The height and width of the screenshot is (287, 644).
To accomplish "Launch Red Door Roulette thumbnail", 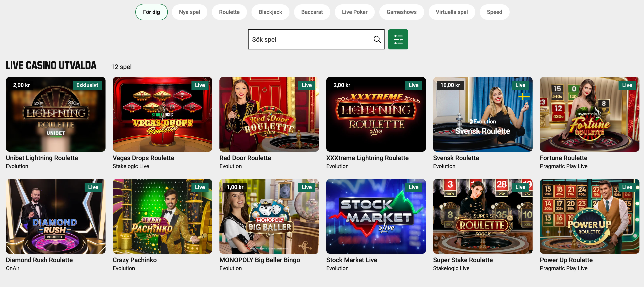I will tap(269, 114).
